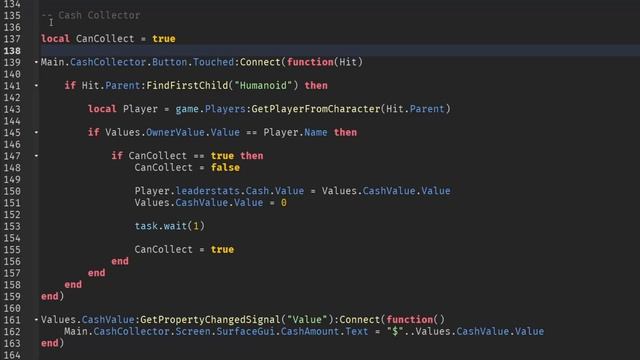
Task: Click the 'true' value on line 137
Action: [164, 39]
